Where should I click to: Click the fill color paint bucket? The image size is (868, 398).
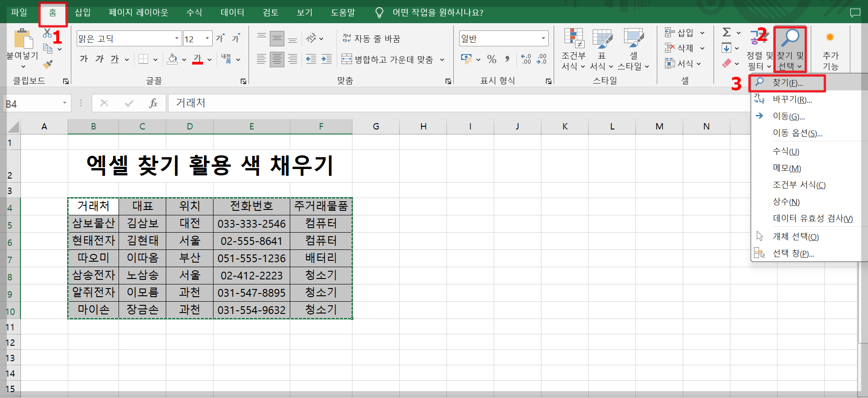tap(173, 59)
